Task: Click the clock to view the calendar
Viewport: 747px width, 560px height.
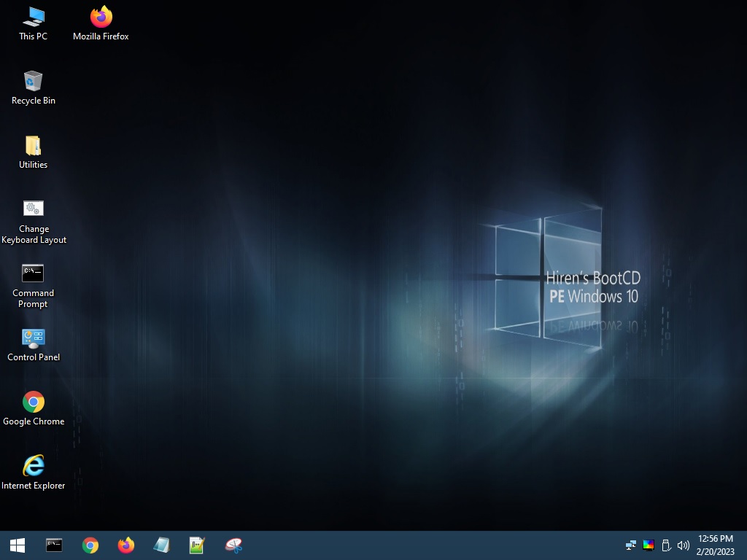Action: [716, 545]
